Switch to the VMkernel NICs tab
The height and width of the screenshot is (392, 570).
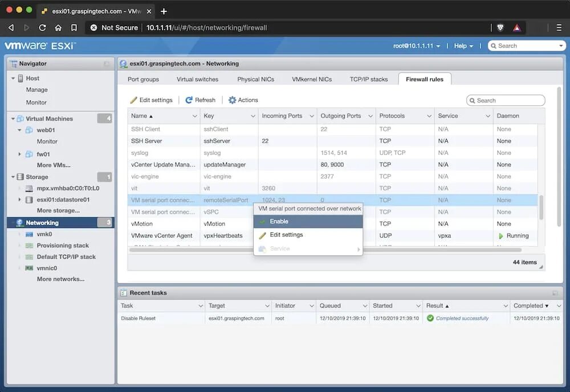[312, 79]
